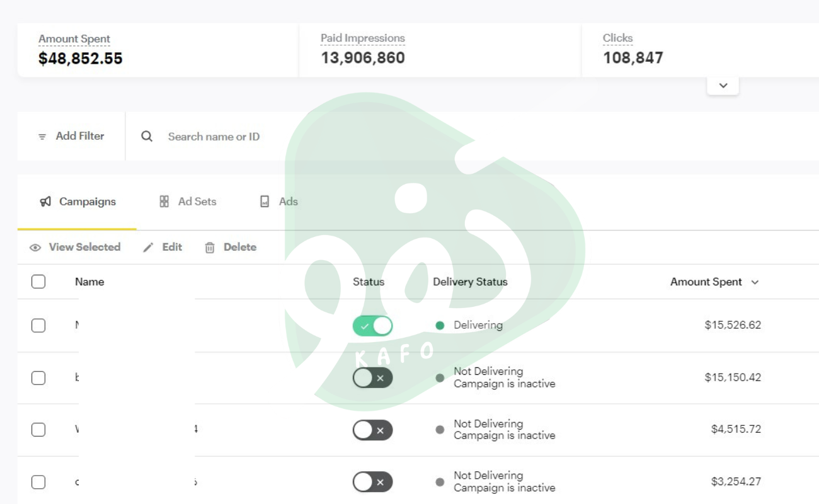Screen dimensions: 819x504
Task: Open the Ads tab
Action: [x=288, y=202]
